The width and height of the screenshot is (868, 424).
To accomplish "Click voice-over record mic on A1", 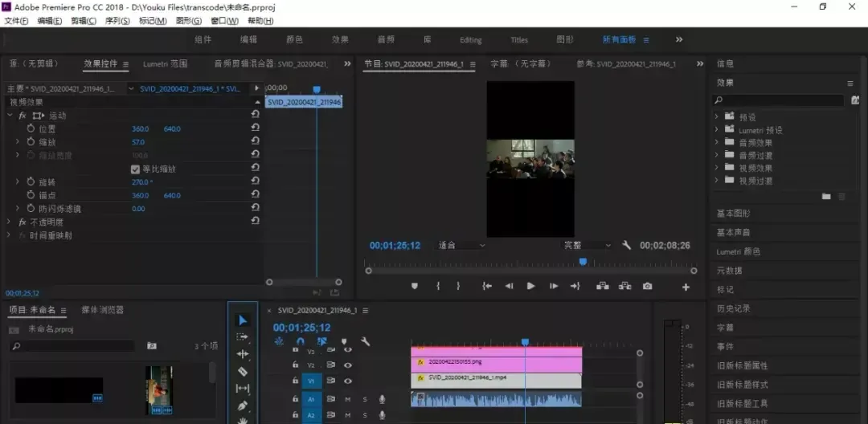I will [x=382, y=398].
